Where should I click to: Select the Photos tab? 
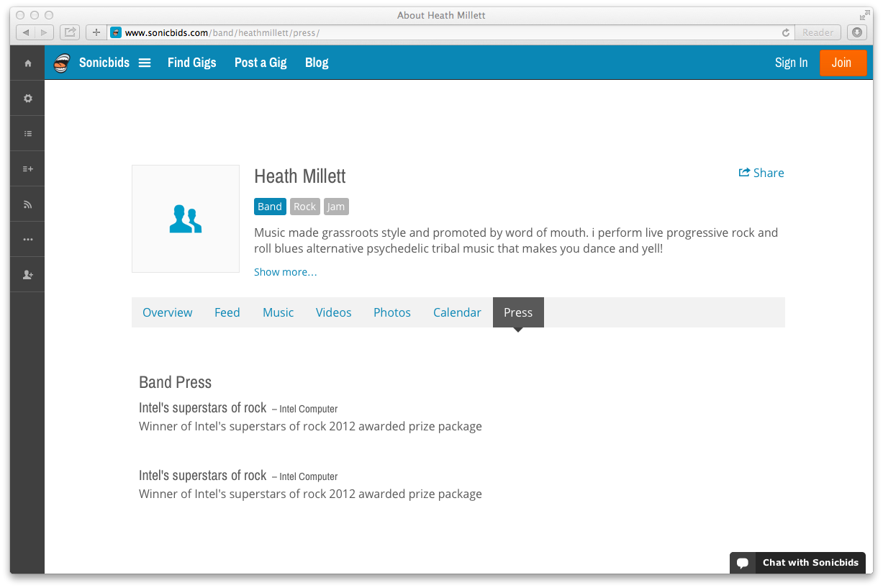point(392,312)
